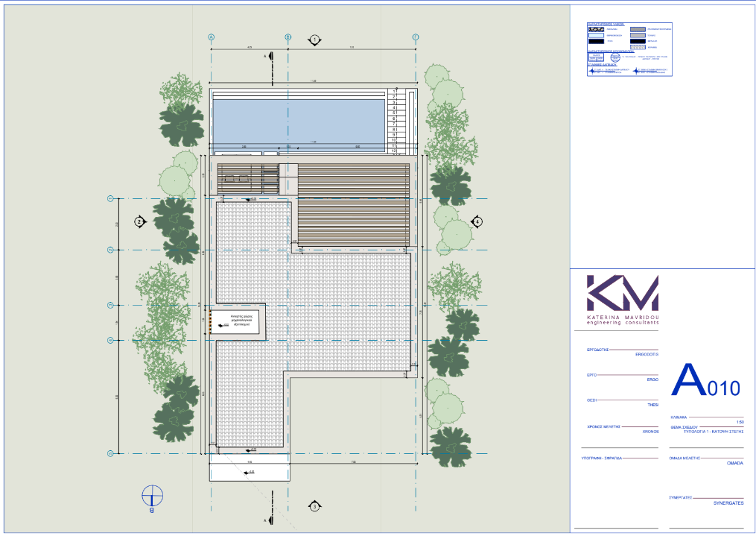Viewport: 756px width, 536px height.
Task: Click the elevation marker numbered 1
Action: (x=315, y=38)
